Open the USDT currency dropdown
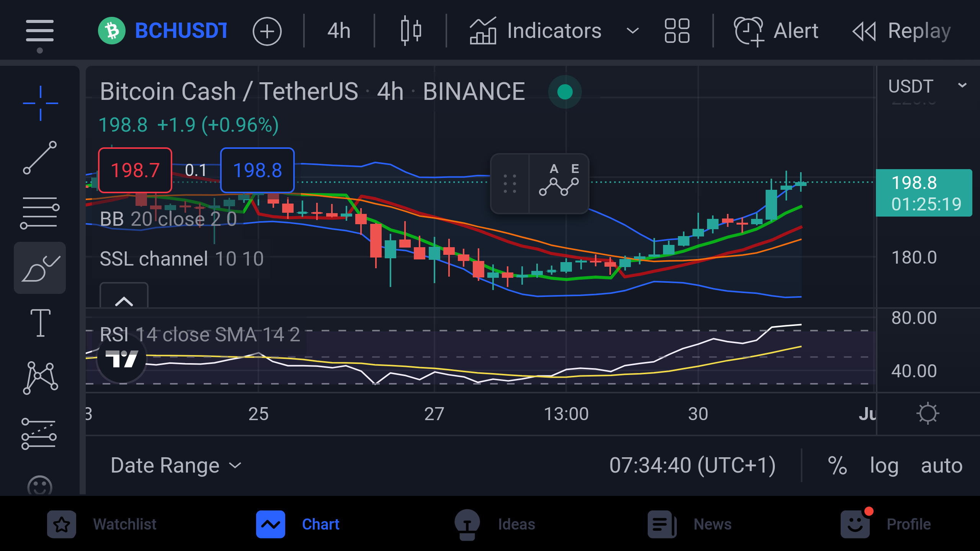The height and width of the screenshot is (551, 980). point(927,86)
